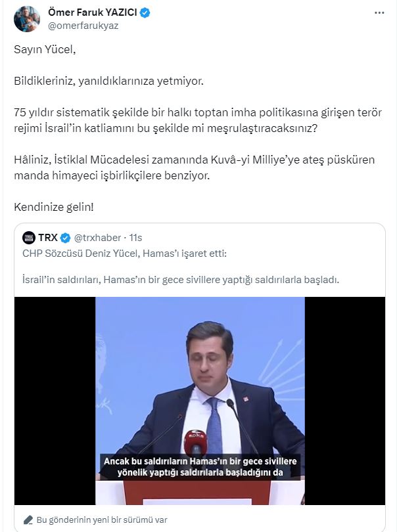Visit the @omerfarukyaz handle
The height and width of the screenshot is (532, 397).
point(79,25)
